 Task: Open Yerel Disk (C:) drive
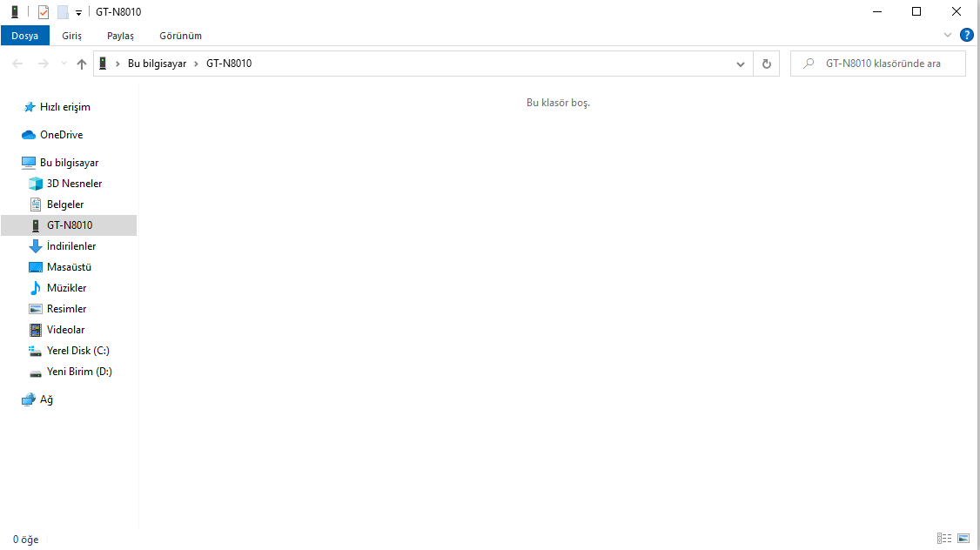77,351
